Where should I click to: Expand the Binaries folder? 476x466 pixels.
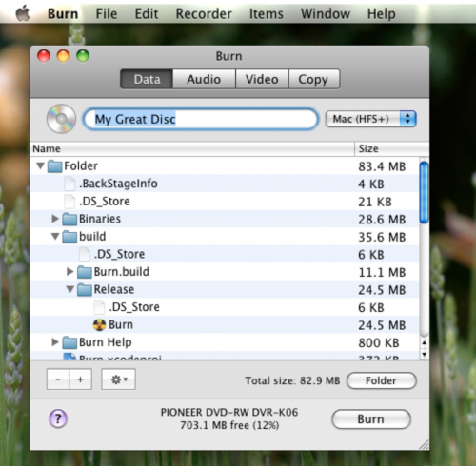55,219
